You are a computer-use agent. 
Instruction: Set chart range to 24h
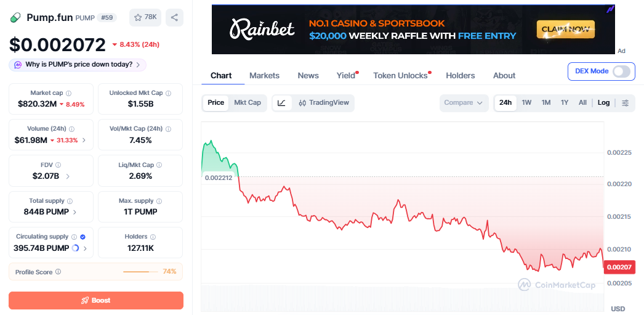click(x=505, y=103)
